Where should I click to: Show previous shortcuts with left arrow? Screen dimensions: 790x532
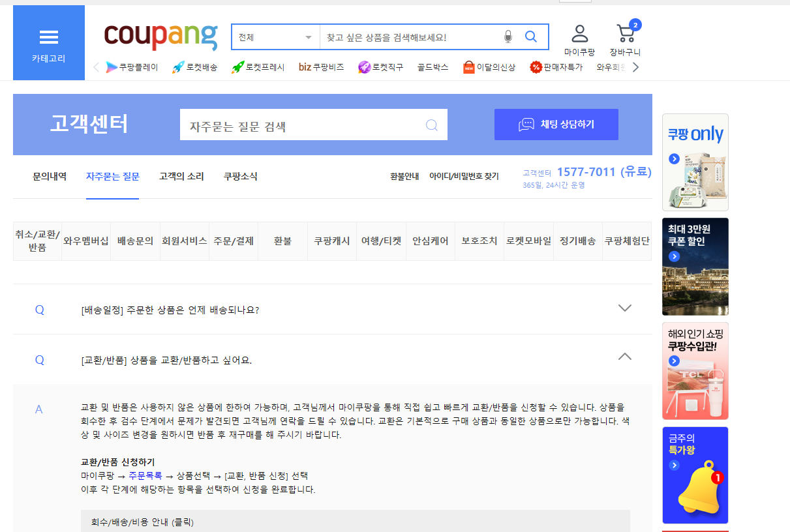[97, 67]
